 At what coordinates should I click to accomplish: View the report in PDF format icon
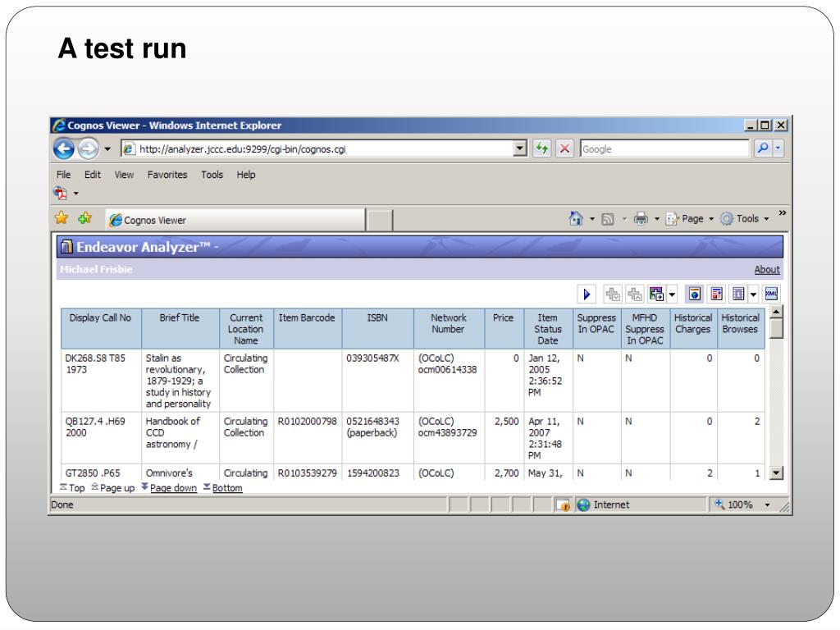tap(716, 294)
